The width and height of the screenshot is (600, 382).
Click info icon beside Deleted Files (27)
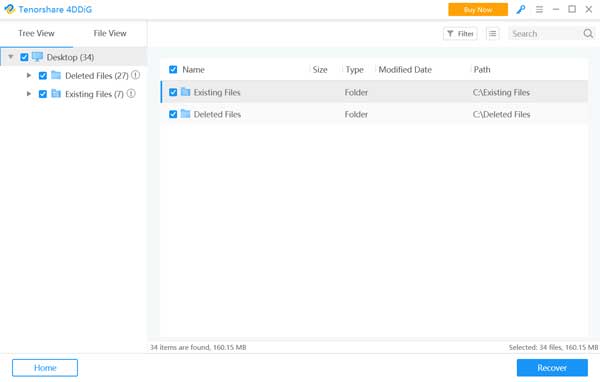click(135, 75)
